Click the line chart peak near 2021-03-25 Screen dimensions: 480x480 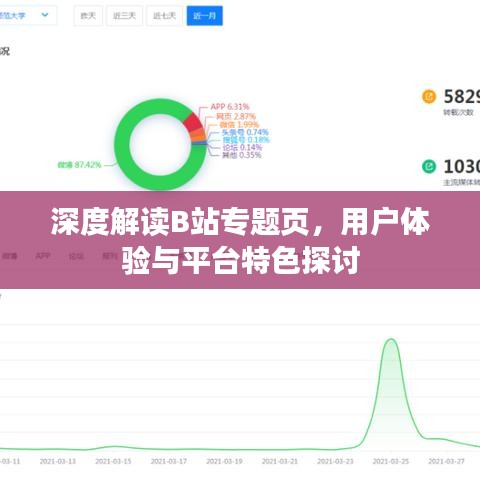click(391, 339)
